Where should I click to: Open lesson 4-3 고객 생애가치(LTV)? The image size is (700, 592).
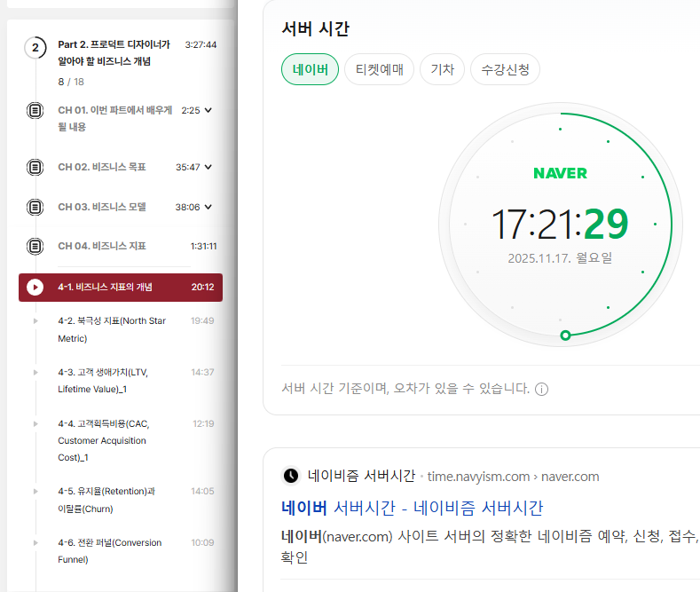[103, 381]
